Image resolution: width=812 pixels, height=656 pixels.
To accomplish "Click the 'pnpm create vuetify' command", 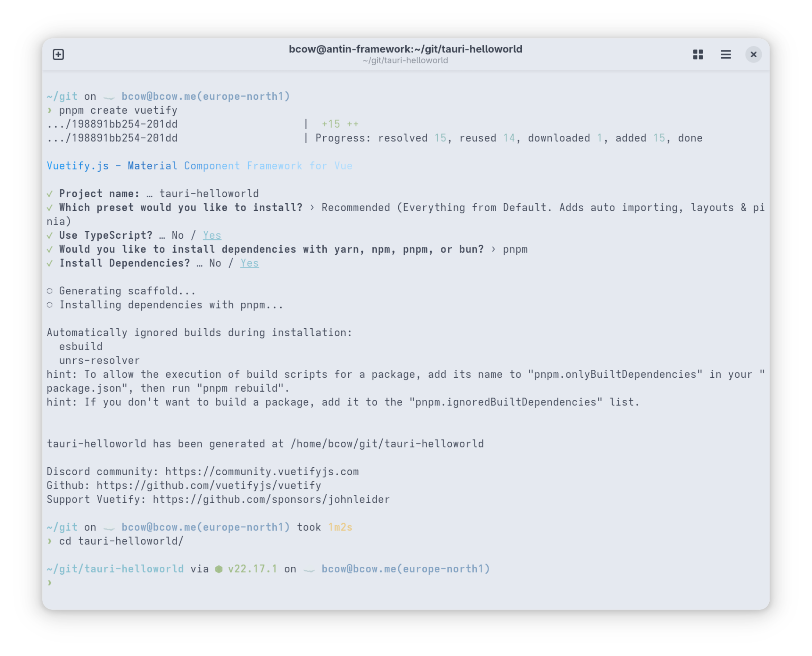I will (118, 110).
